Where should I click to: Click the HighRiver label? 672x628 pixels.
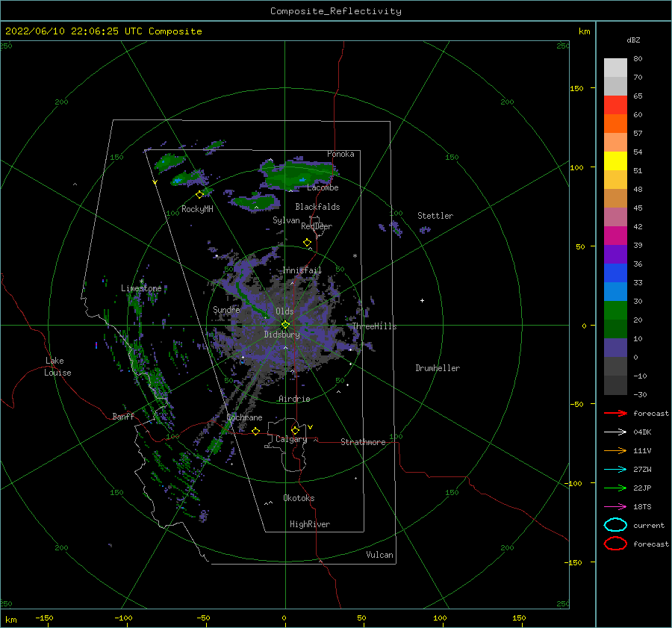pos(310,524)
